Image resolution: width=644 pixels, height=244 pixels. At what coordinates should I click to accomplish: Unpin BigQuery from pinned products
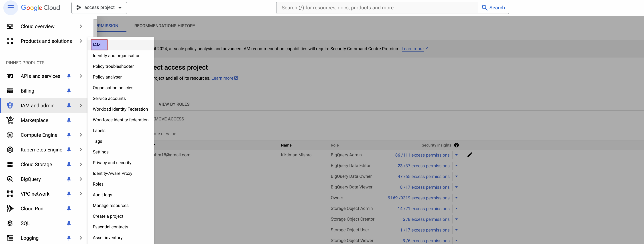click(x=69, y=179)
